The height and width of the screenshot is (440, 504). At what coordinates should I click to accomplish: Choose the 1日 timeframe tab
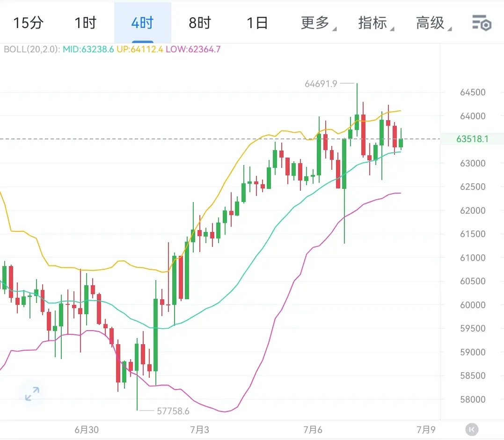pyautogui.click(x=257, y=23)
